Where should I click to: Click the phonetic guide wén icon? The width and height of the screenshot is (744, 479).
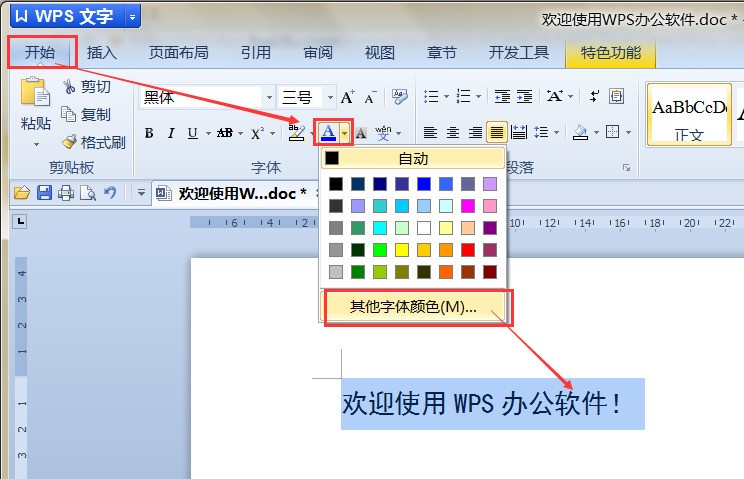click(x=383, y=133)
